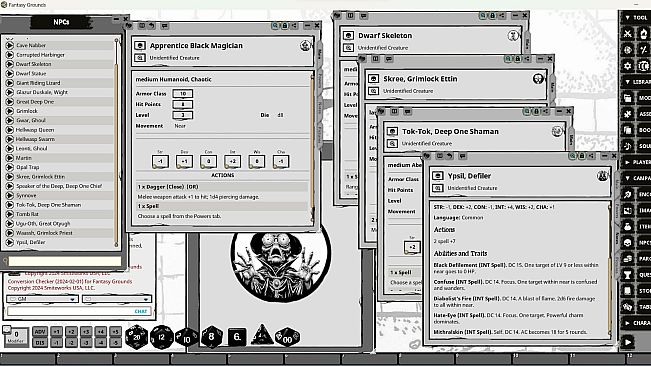Screen dimensions: 651x366
Task: Open the Sound icon in sidebar
Action: click(x=628, y=146)
